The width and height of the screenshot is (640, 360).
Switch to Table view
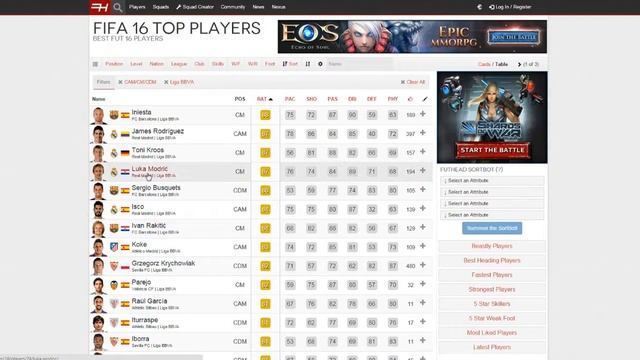(x=501, y=64)
